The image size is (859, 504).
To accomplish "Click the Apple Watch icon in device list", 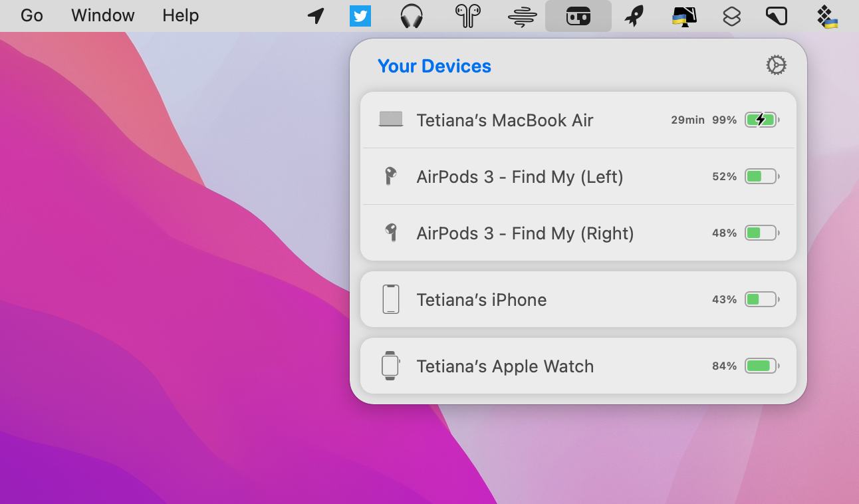I will [391, 366].
